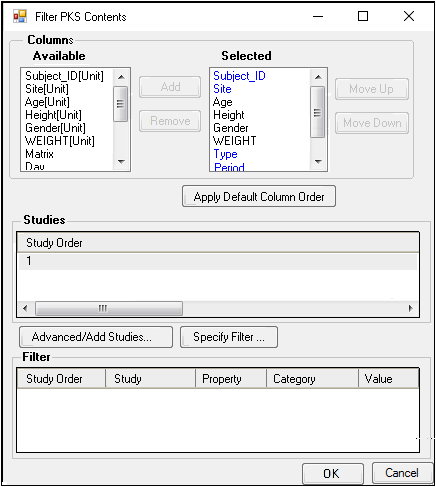This screenshot has width=436, height=487.
Task: Select Type in the Selected list
Action: click(225, 154)
